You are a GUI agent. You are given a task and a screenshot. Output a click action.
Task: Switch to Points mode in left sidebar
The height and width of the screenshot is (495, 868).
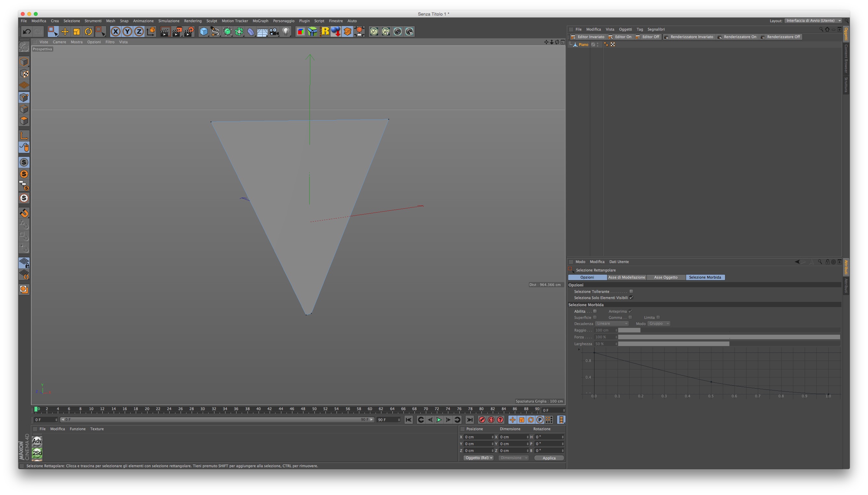[24, 98]
